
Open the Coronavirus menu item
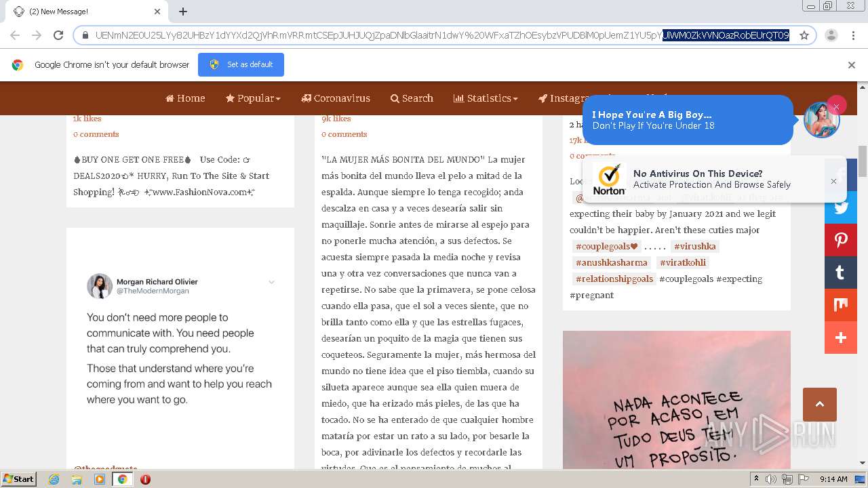pos(336,98)
